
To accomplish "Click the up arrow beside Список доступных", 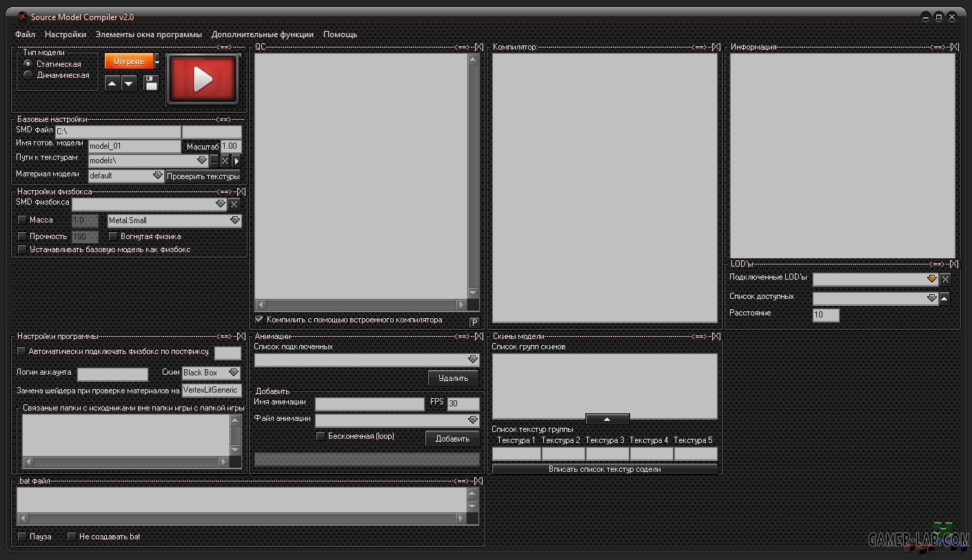I will (944, 298).
